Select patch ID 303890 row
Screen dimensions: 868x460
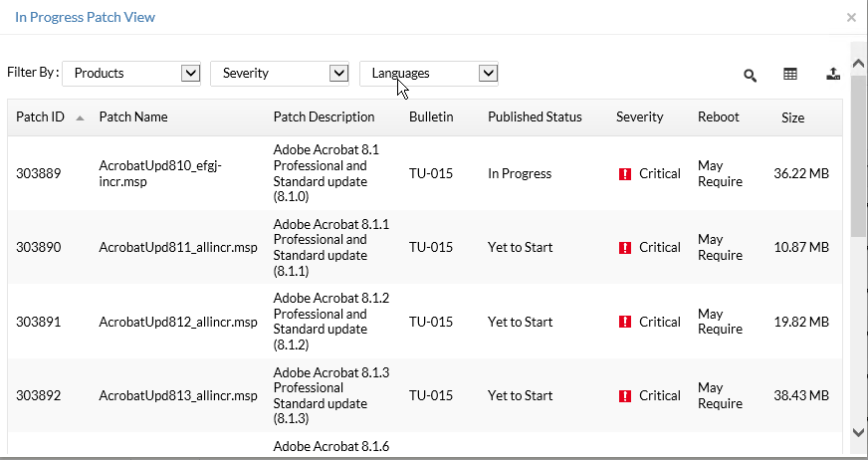[39, 248]
